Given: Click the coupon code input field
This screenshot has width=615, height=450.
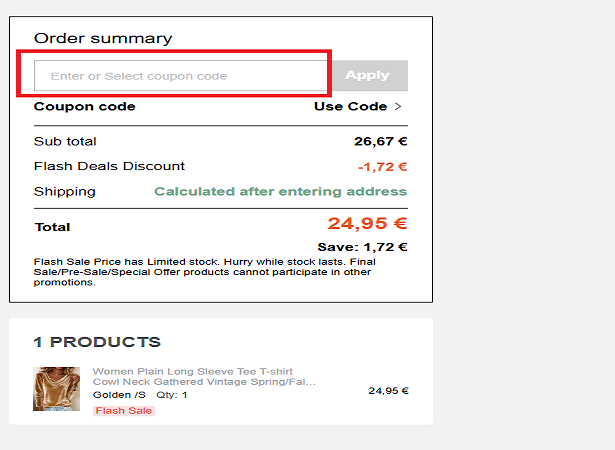Looking at the screenshot, I should tap(180, 76).
